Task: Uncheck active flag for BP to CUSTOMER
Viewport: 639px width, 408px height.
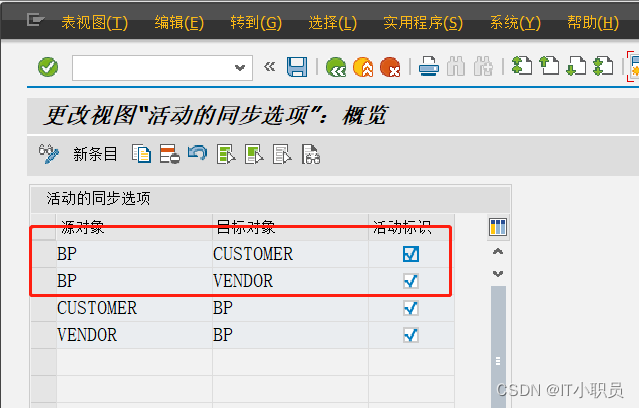Action: click(x=411, y=254)
